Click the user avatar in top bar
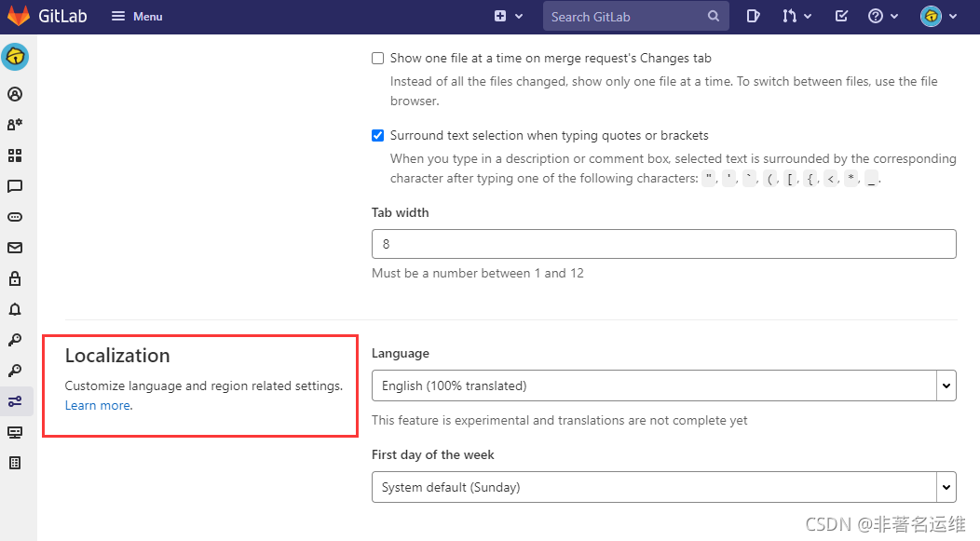Screen dimensions: 980x541 (x=931, y=16)
